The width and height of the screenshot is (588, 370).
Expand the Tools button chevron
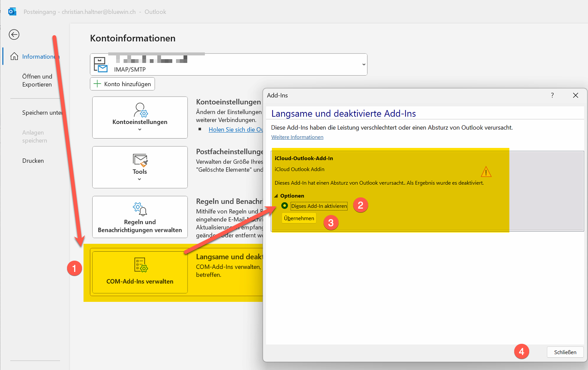tap(139, 179)
